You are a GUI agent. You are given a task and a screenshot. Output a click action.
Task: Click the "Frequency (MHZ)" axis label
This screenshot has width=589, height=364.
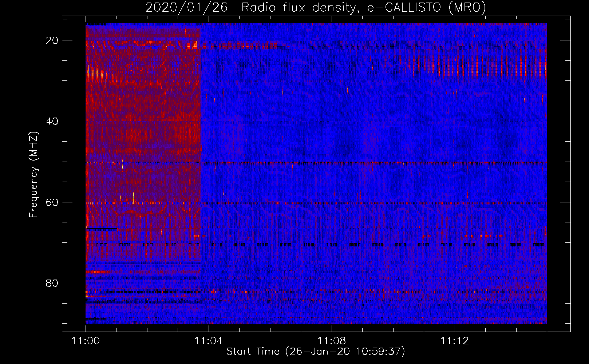[x=33, y=175]
